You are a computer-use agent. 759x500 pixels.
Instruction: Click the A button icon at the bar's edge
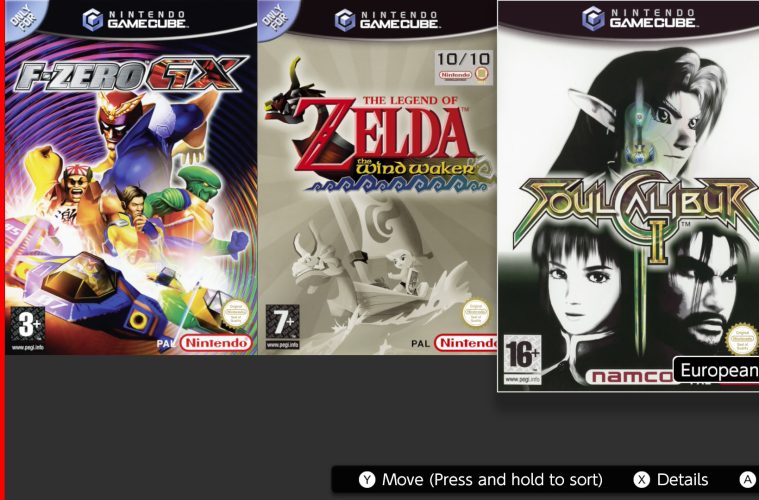tap(748, 480)
